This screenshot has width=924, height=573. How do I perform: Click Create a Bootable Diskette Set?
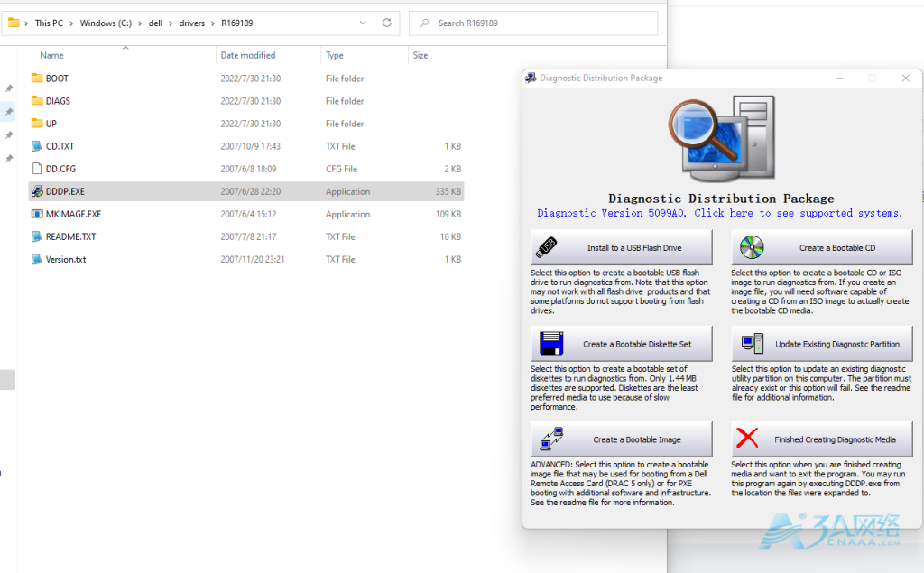point(622,344)
